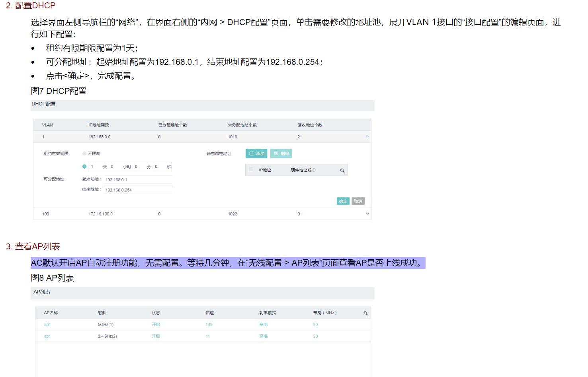Click the 未分配地址个数 column header

(x=242, y=125)
